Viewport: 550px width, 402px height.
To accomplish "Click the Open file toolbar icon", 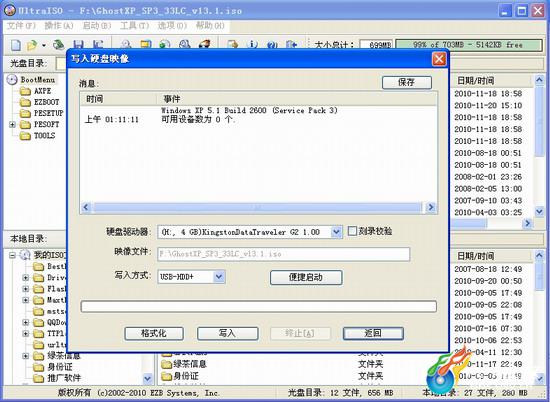I will (32, 45).
